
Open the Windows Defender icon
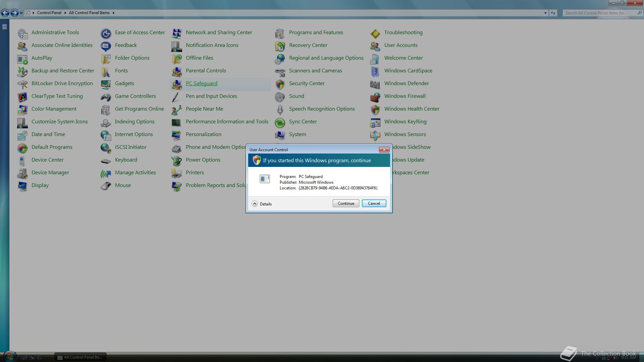click(375, 84)
